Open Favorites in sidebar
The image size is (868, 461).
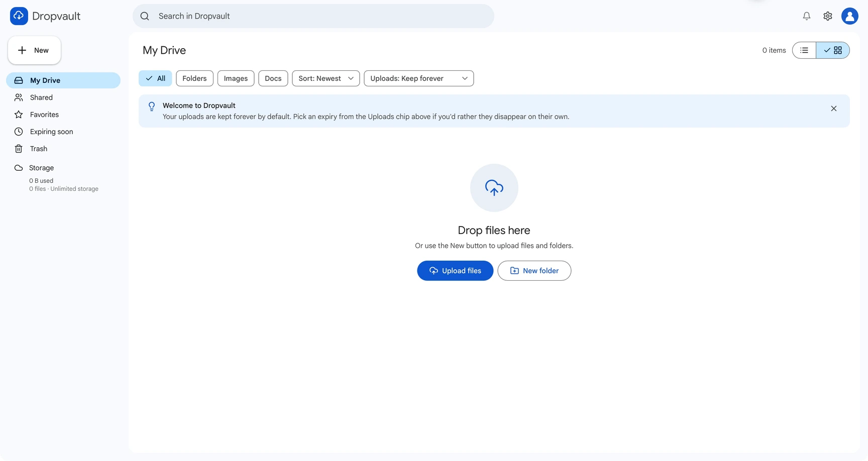(x=63, y=114)
